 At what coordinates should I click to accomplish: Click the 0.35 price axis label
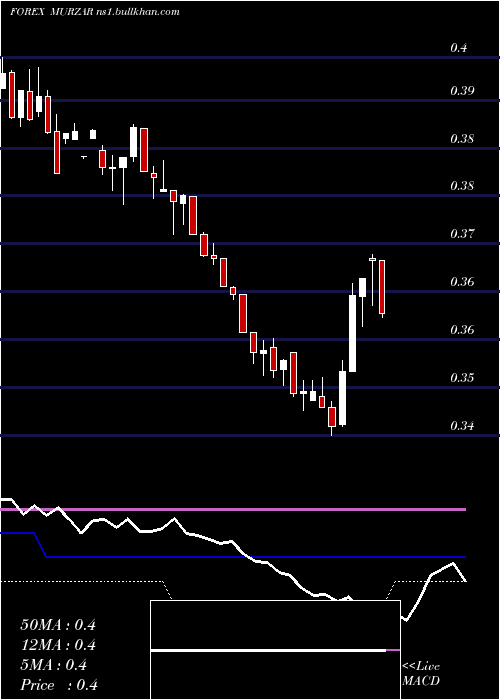click(462, 378)
